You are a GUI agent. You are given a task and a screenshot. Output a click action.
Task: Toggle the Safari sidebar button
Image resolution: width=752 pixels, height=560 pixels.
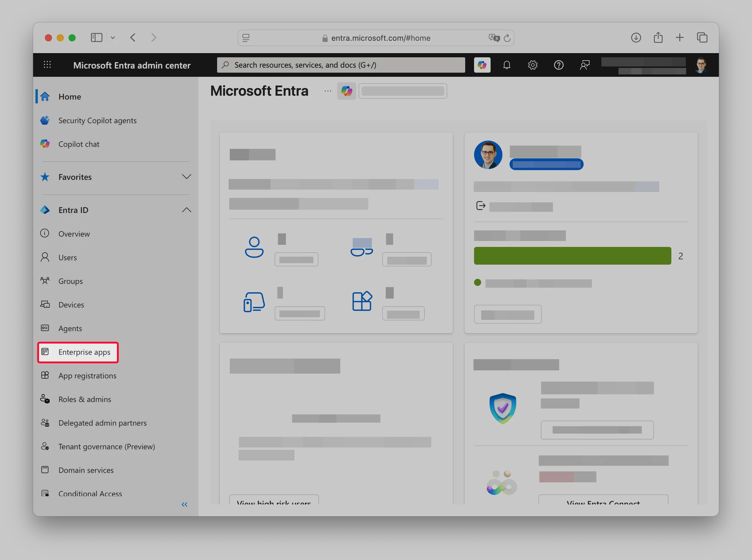tap(97, 37)
